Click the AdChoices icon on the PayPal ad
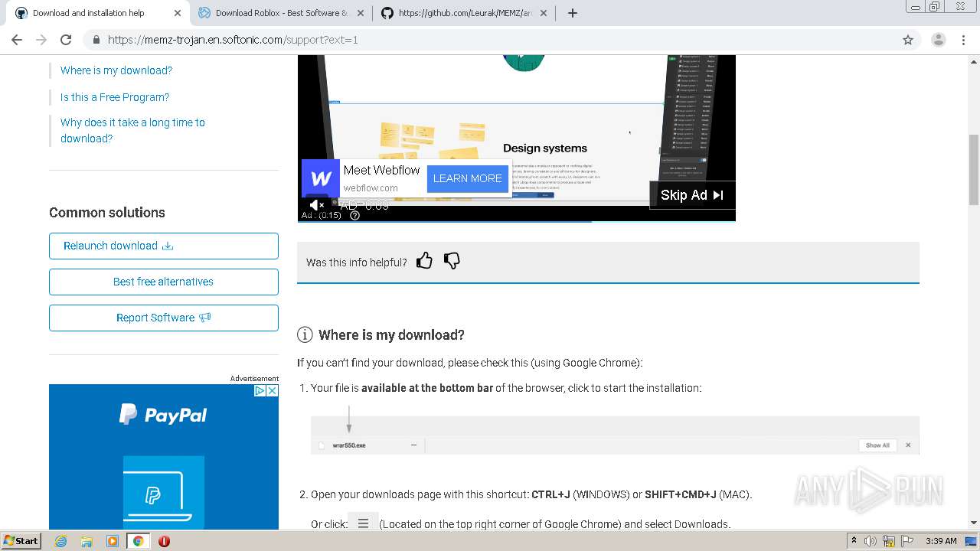This screenshot has height=551, width=980. (x=260, y=390)
